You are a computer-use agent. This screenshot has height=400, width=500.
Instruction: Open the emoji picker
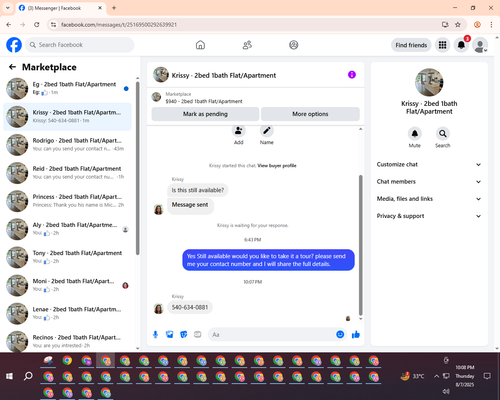[x=340, y=334]
